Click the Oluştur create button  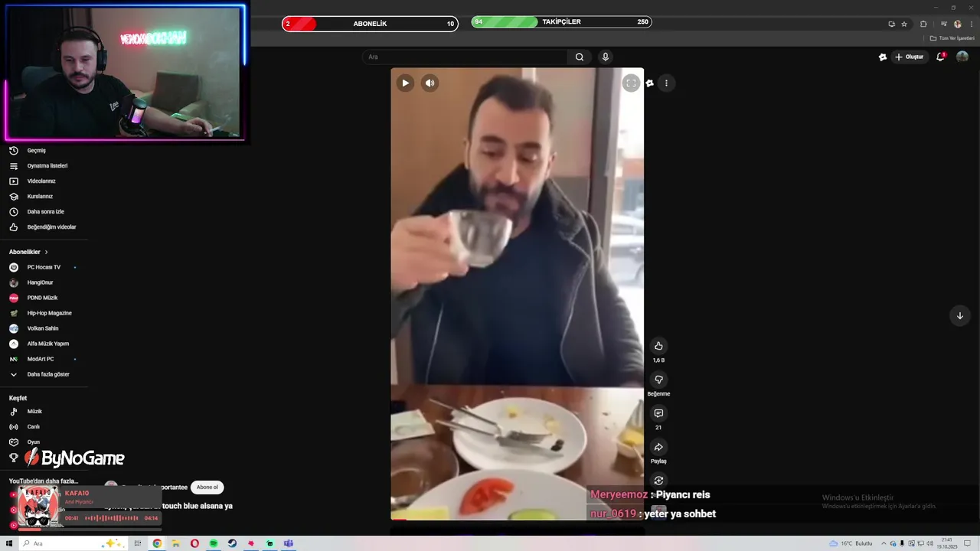pyautogui.click(x=910, y=57)
